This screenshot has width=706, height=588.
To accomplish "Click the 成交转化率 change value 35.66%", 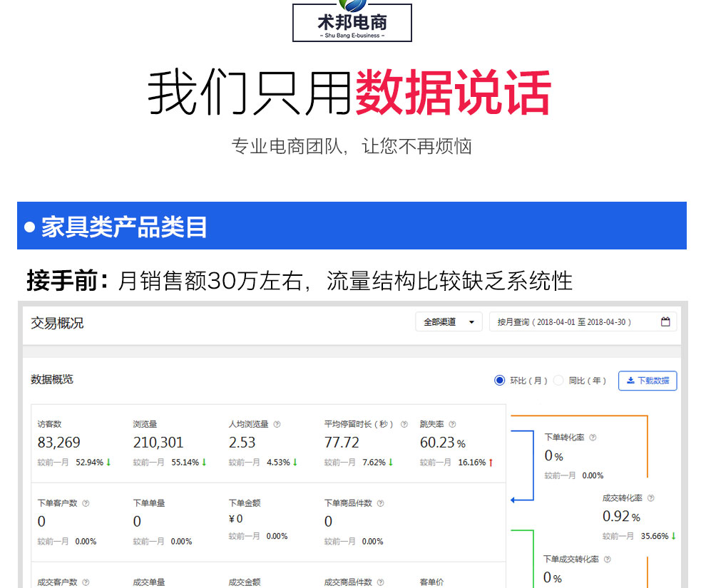I will point(655,536).
